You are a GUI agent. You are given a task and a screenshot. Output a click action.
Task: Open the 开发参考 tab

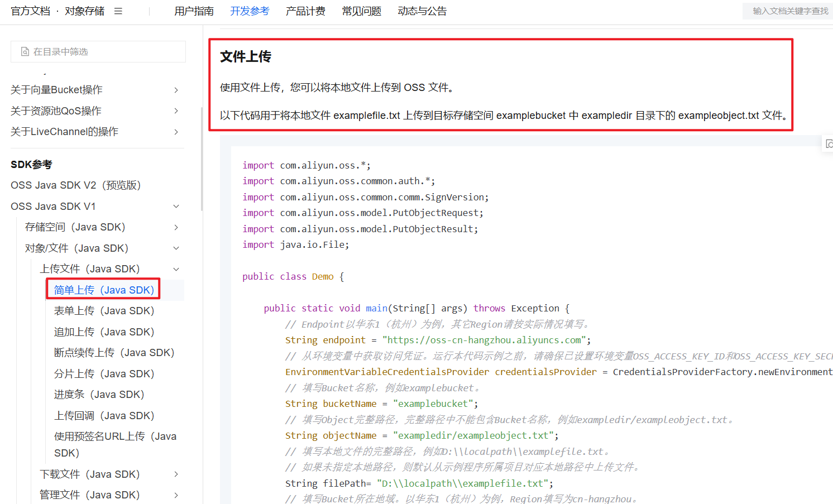point(250,11)
